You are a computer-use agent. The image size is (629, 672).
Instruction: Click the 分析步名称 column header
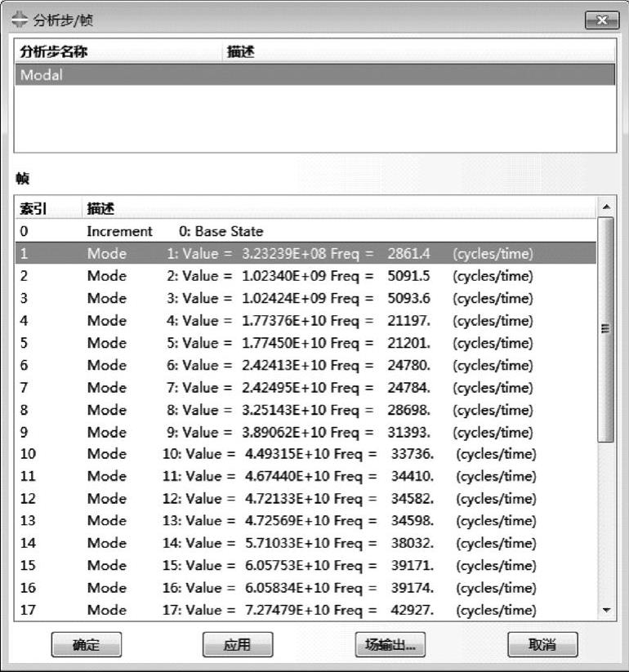coord(118,51)
